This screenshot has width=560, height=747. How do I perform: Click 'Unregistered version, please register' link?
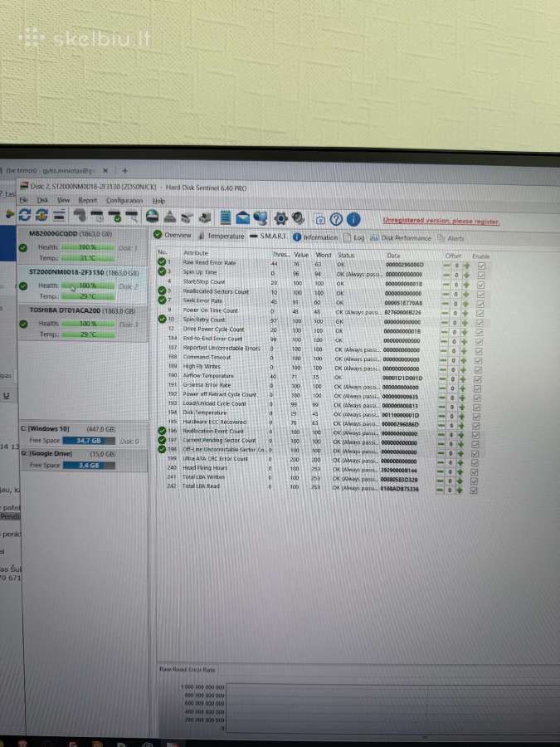[441, 221]
